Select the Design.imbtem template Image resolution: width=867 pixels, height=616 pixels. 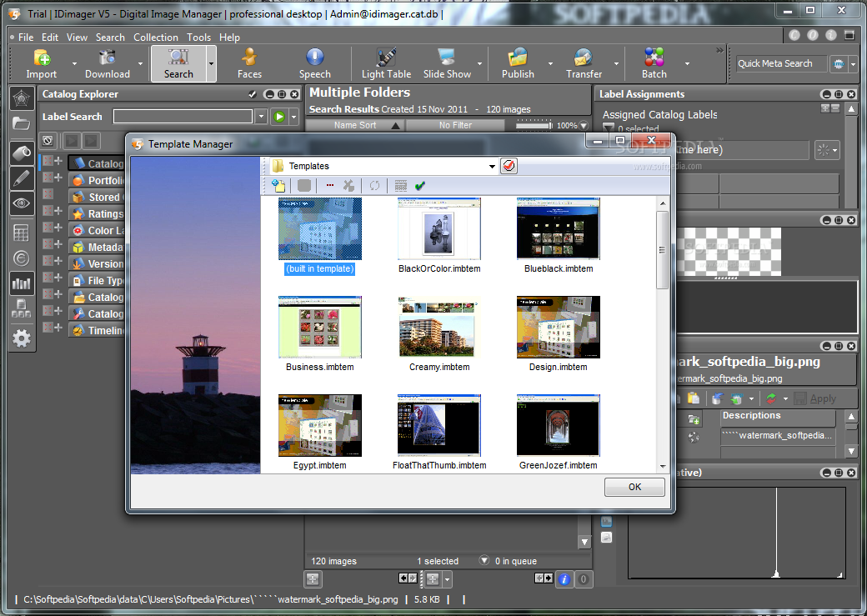pyautogui.click(x=559, y=327)
